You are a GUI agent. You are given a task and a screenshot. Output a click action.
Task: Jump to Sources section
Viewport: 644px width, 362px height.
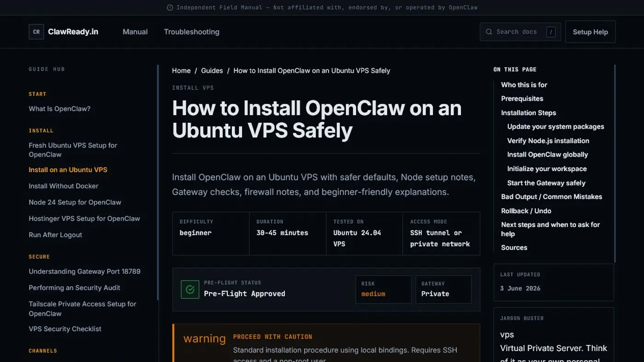(x=514, y=248)
